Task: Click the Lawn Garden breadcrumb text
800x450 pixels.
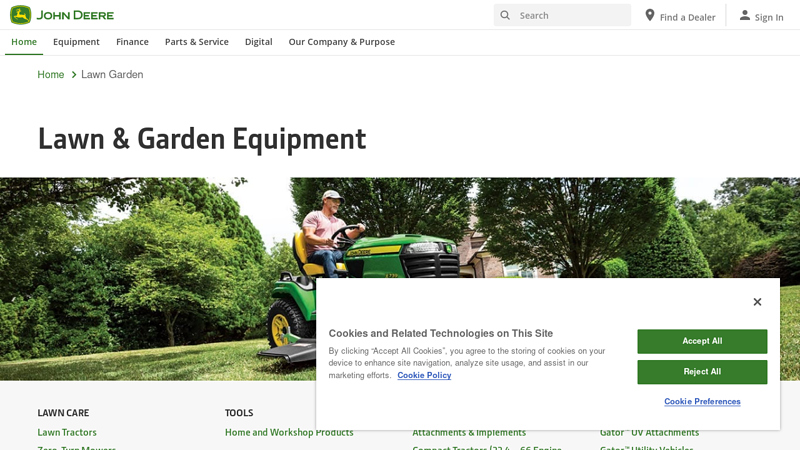Action: 112,74
